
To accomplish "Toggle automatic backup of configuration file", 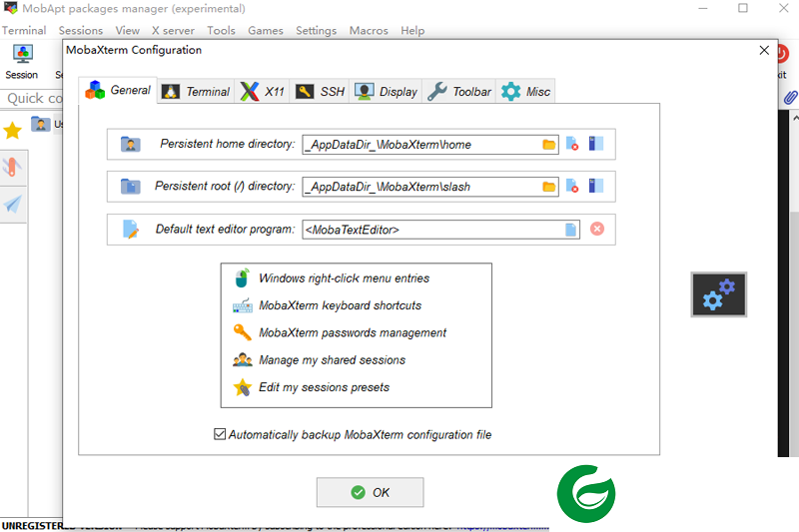I will point(220,434).
